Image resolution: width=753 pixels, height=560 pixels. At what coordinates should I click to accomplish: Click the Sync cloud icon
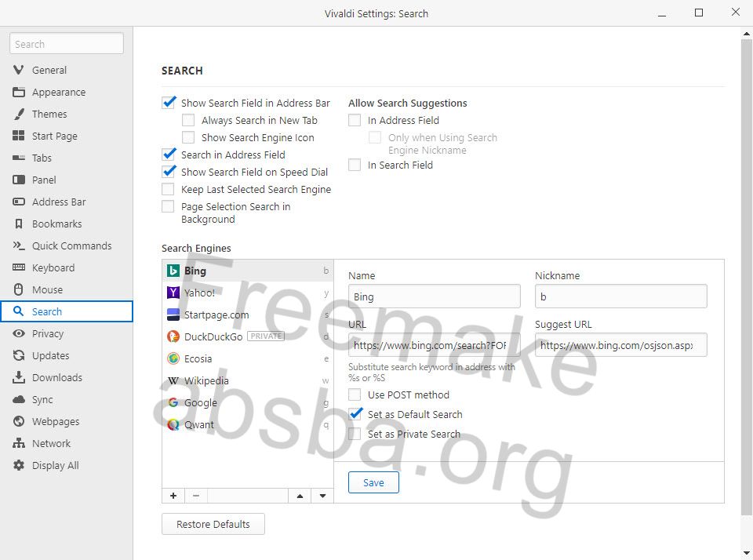(18, 399)
